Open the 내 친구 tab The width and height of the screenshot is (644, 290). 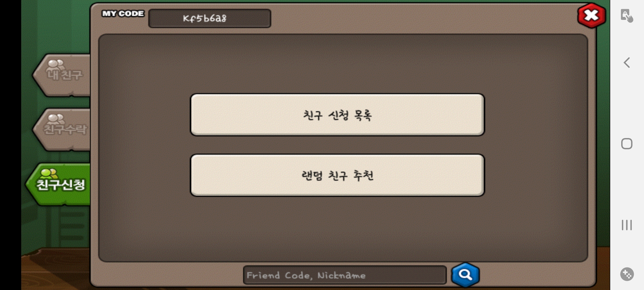(x=62, y=75)
